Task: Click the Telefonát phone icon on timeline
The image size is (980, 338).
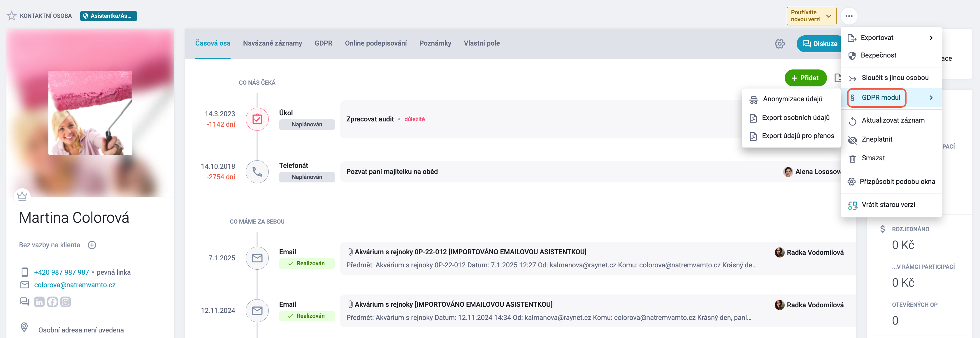Action: [x=257, y=172]
